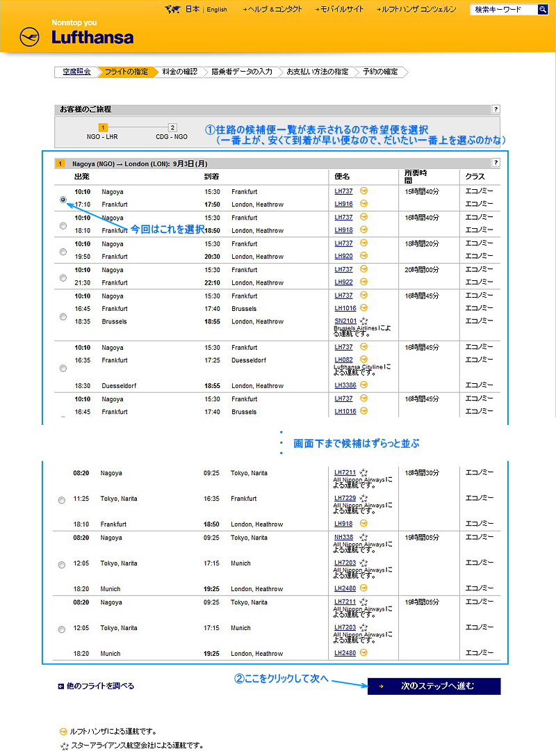Click the Lufthansa operator icon beside LH082

363,359
